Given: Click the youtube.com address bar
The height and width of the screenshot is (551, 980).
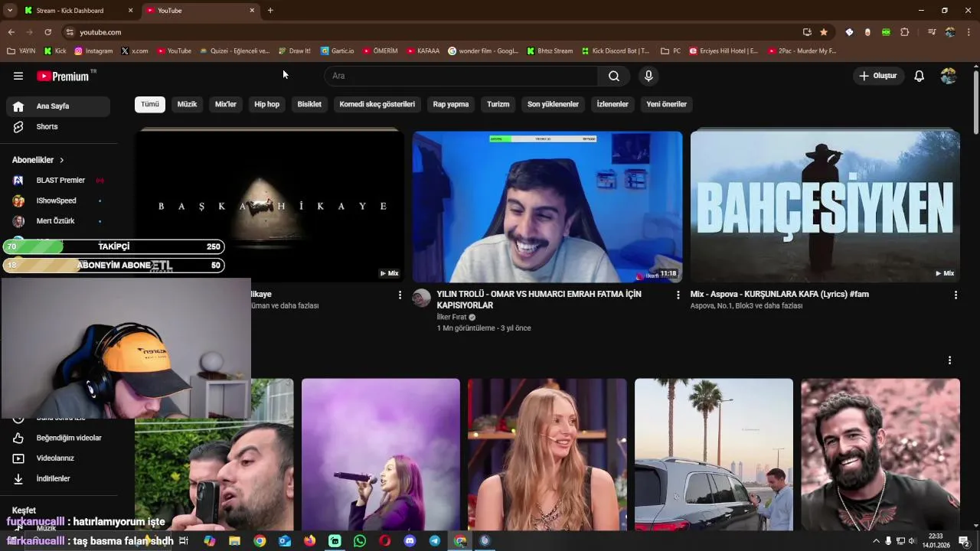Looking at the screenshot, I should [429, 32].
